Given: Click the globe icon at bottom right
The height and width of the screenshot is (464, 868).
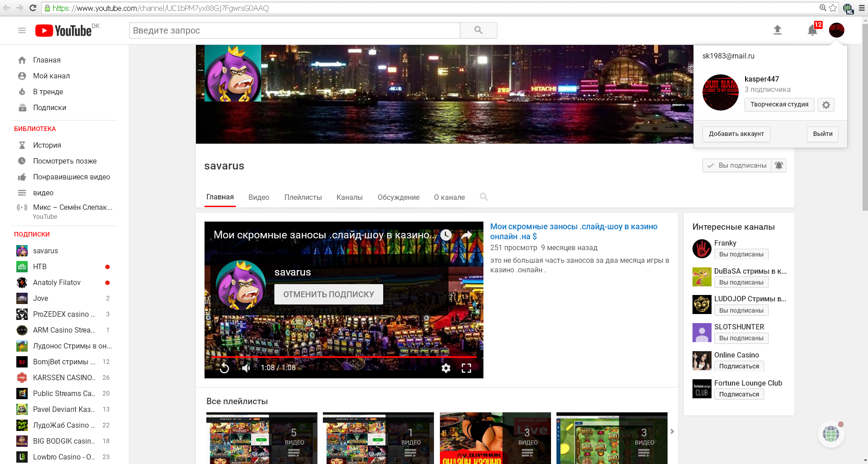Looking at the screenshot, I should [x=831, y=434].
